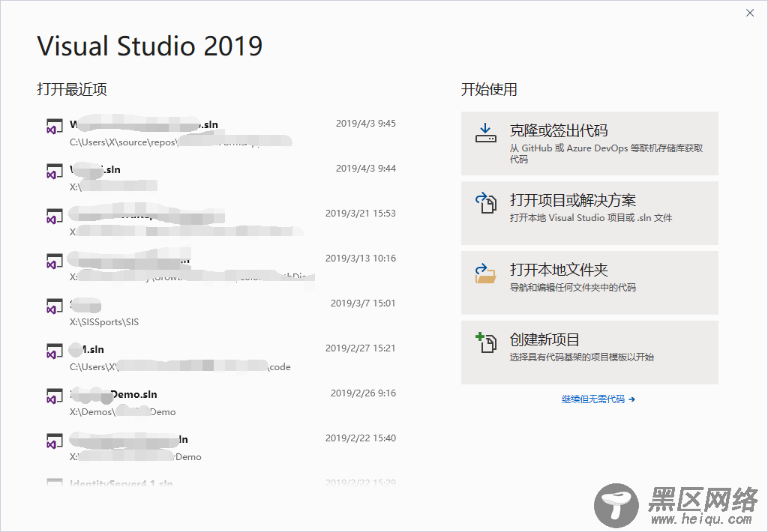768x532 pixels.
Task: Click the open project or solution icon
Action: coord(485,202)
